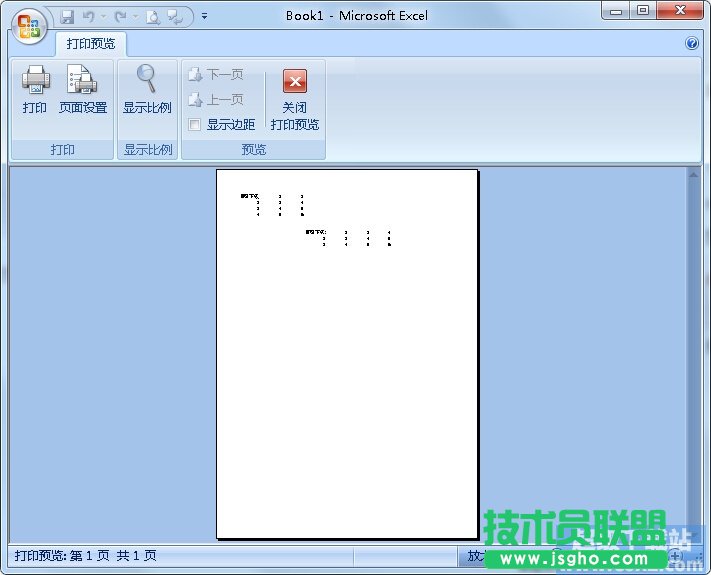This screenshot has height=575, width=711.
Task: Go to previous page with 上一页
Action: (216, 100)
